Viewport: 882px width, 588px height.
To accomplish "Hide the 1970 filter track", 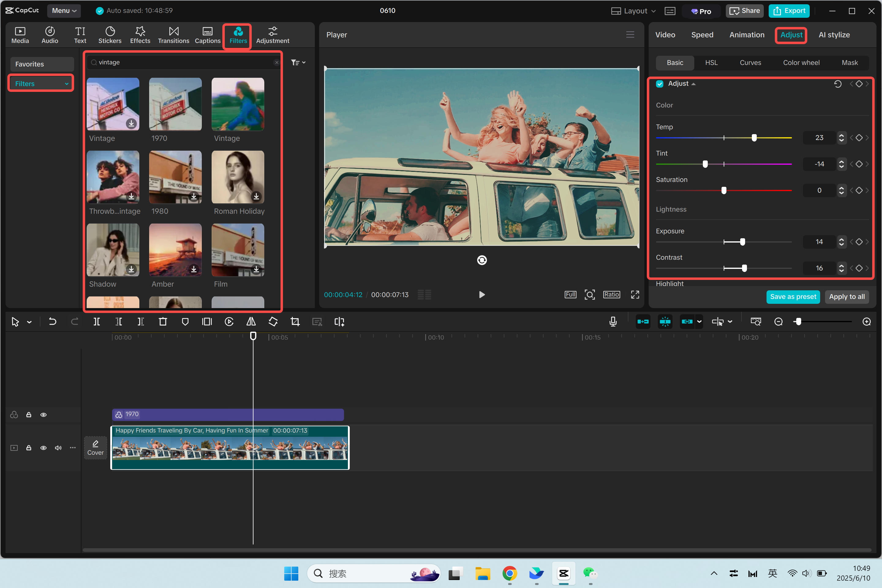I will (43, 415).
